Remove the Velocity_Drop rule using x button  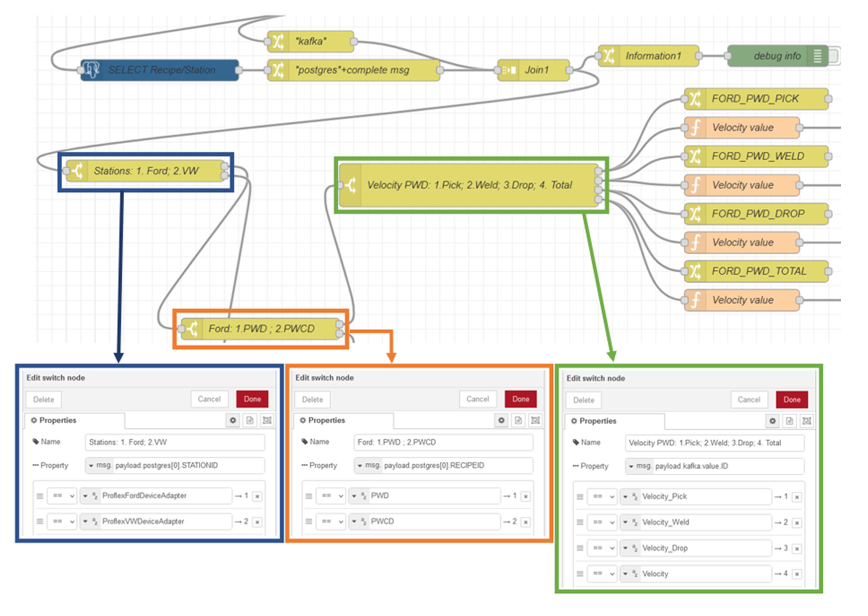(x=797, y=549)
